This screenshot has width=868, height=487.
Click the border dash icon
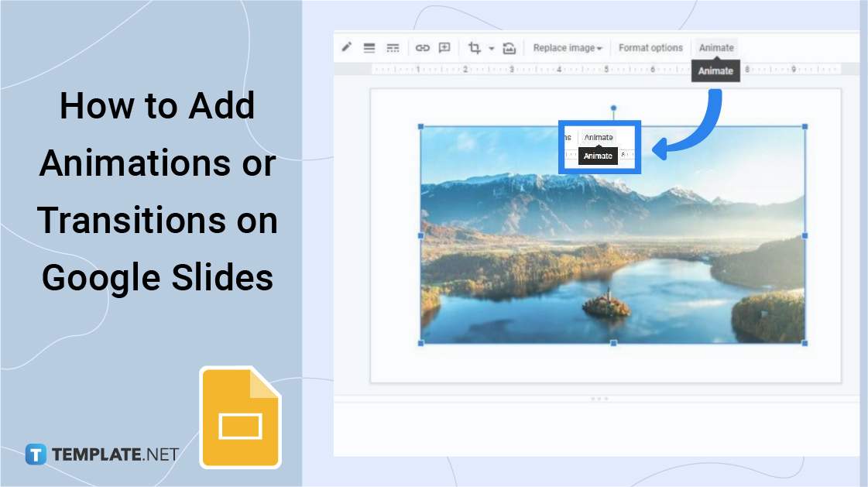coord(393,47)
